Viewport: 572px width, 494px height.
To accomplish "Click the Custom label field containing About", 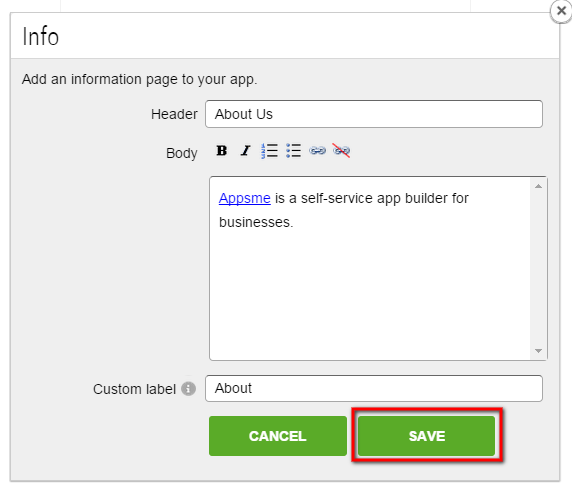I will (374, 389).
